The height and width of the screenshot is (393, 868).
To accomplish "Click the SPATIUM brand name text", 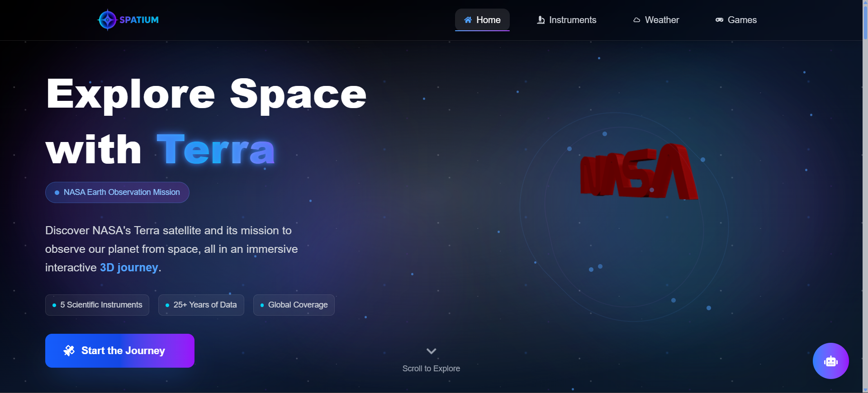I will (139, 20).
